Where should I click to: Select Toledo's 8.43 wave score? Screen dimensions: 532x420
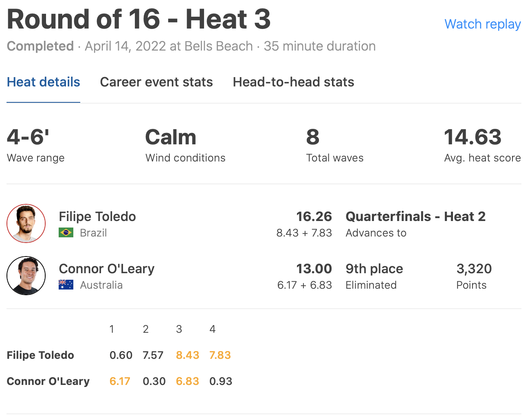187,355
